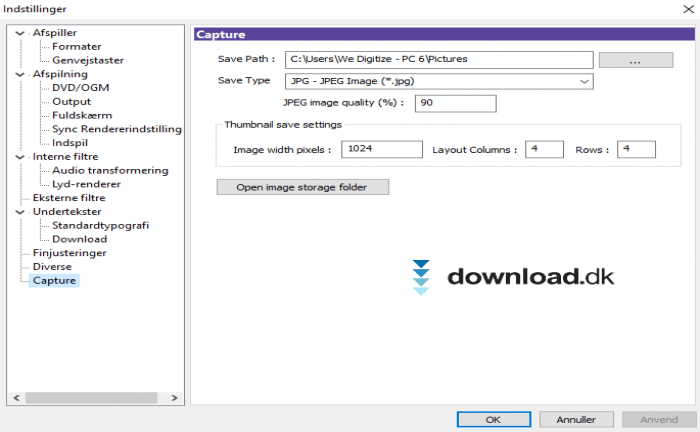This screenshot has width=700, height=432.
Task: Open the Genvejstaster settings page
Action: 86,60
